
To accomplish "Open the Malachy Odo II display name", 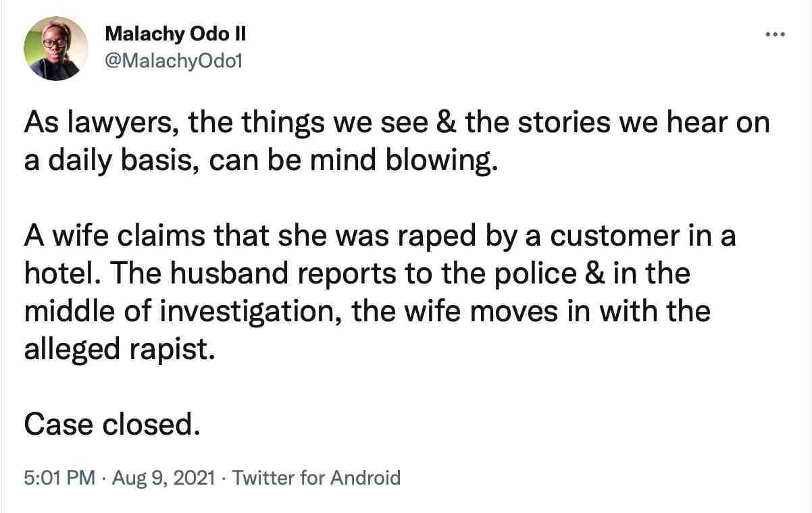I will 170,35.
